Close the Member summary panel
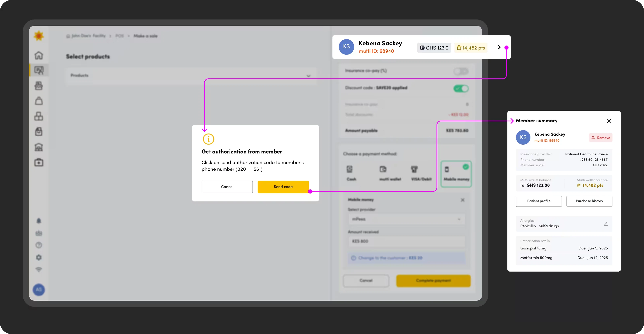Image resolution: width=644 pixels, height=334 pixels. click(609, 121)
